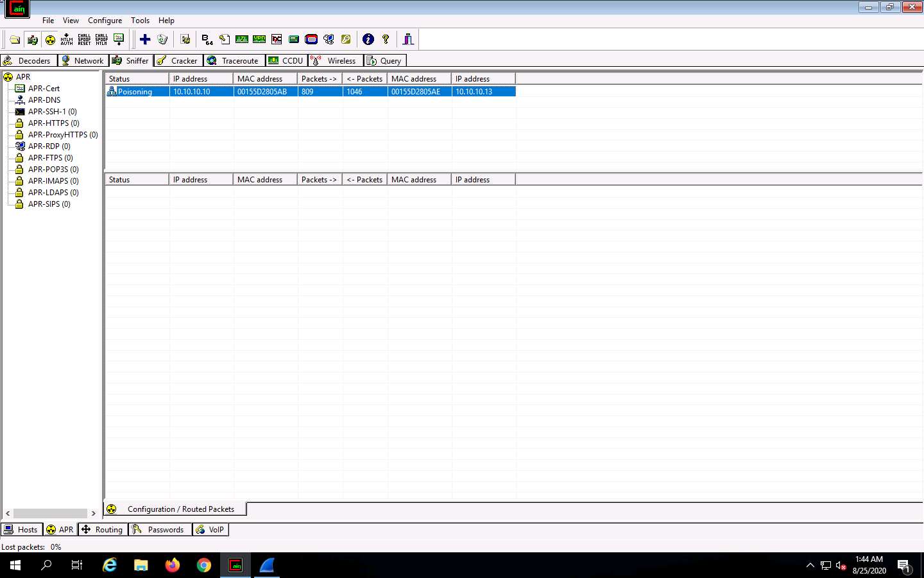Select the Poisoning row status cell
Screen dimensions: 924x578
click(137, 92)
